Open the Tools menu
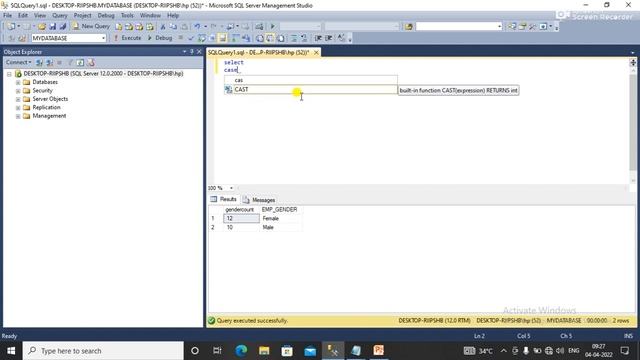Image resolution: width=640 pixels, height=360 pixels. [x=127, y=16]
